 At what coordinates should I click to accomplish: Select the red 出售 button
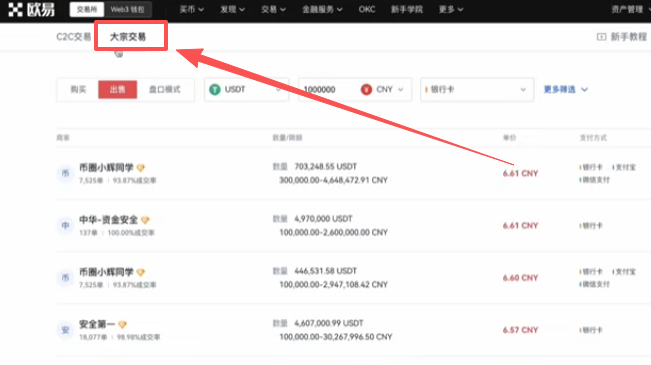coord(117,89)
